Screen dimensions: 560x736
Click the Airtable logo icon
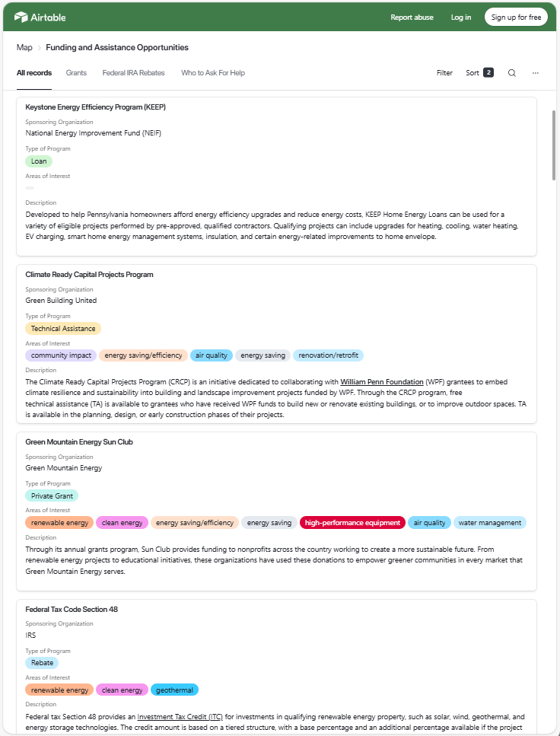21,17
